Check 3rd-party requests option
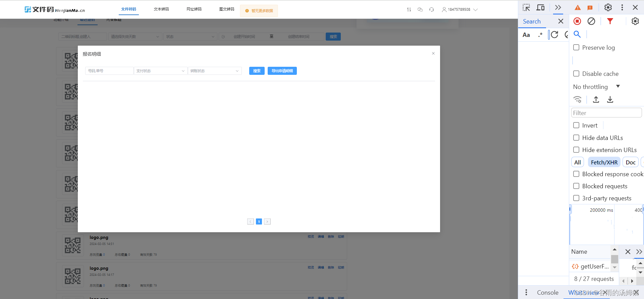Image resolution: width=644 pixels, height=299 pixels. coord(576,198)
